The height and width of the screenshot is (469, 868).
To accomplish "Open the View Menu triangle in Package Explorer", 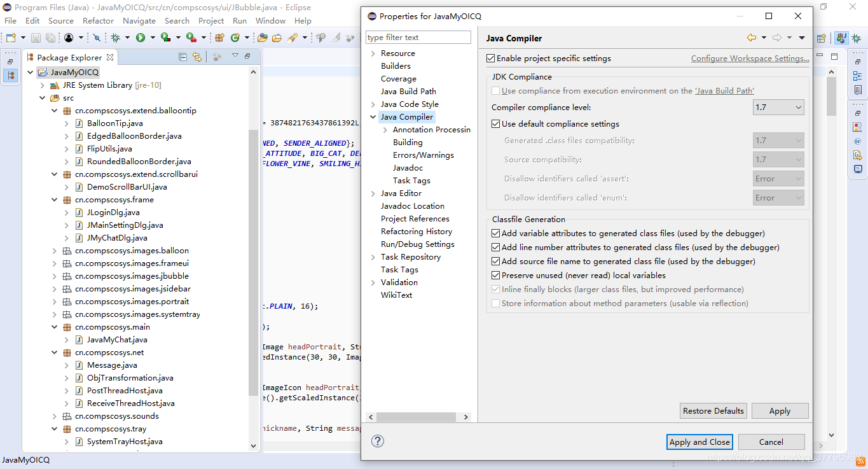I will coord(235,55).
